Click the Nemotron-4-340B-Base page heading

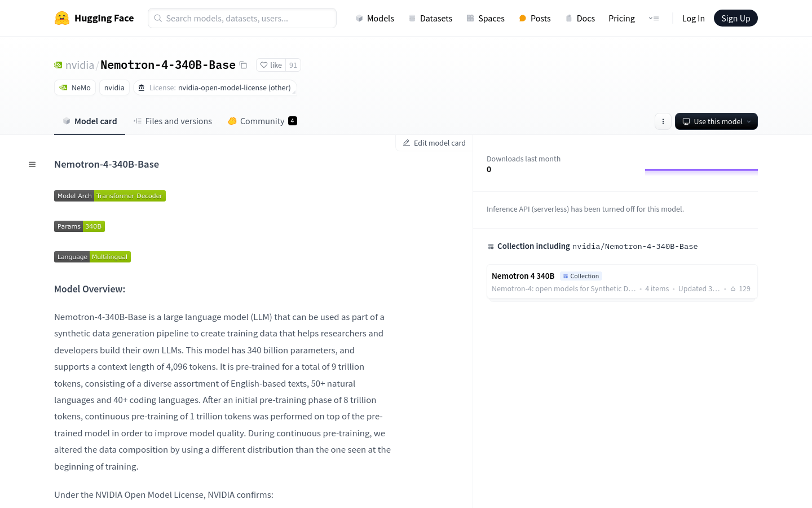(x=107, y=164)
